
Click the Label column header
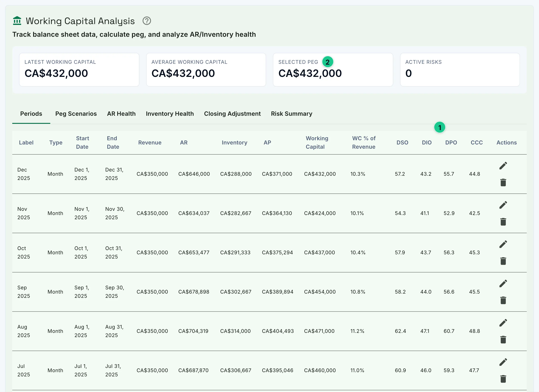[26, 143]
